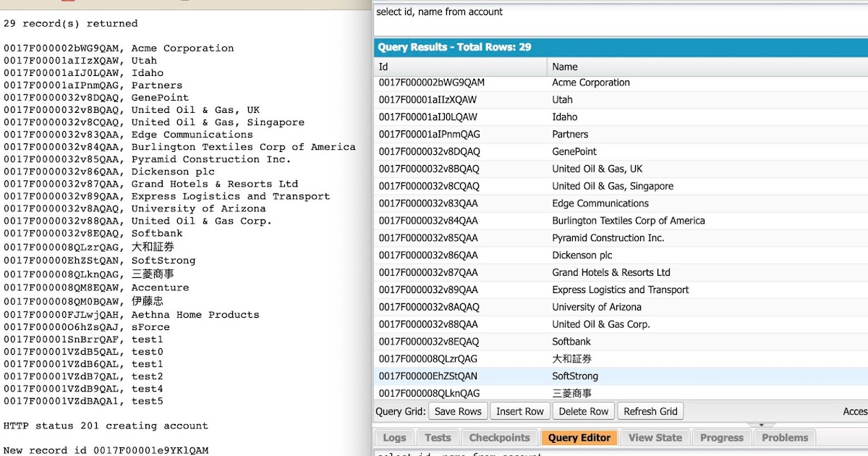The height and width of the screenshot is (456, 868).
Task: Click the Delete Row button
Action: 584,411
